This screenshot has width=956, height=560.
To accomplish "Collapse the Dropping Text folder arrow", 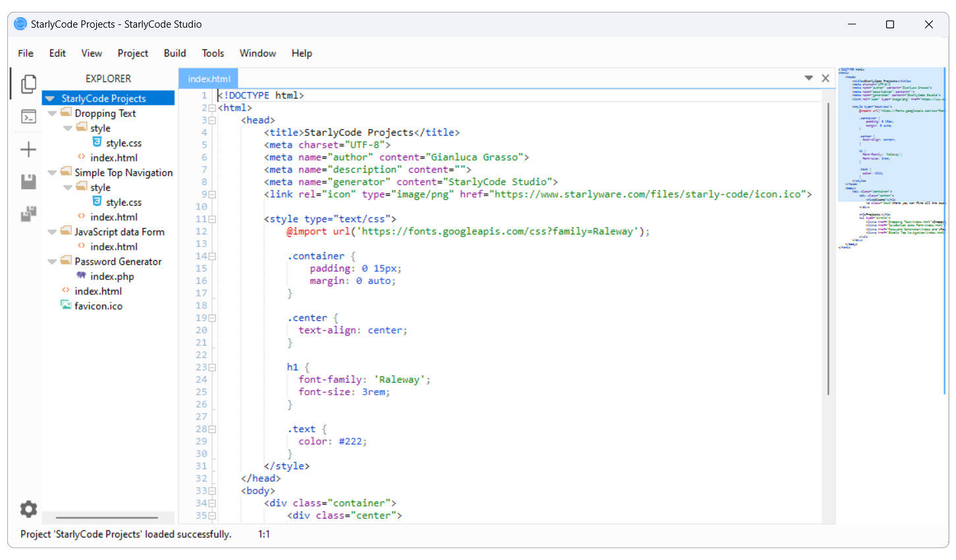I will point(52,113).
